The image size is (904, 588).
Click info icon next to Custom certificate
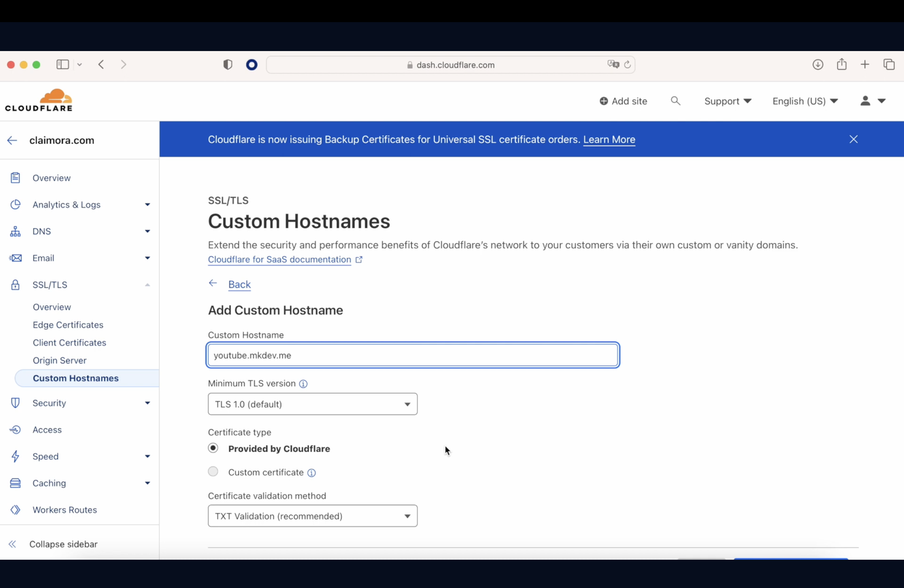click(x=312, y=473)
